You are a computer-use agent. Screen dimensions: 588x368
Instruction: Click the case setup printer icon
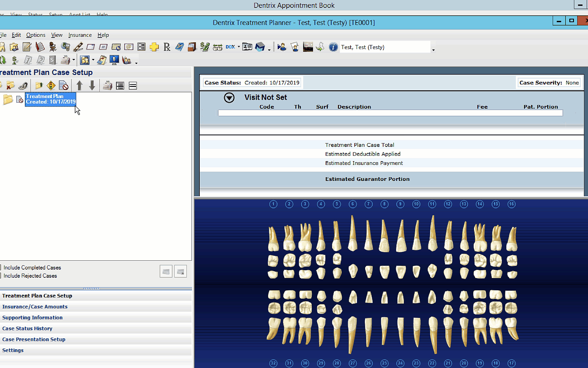(x=108, y=86)
